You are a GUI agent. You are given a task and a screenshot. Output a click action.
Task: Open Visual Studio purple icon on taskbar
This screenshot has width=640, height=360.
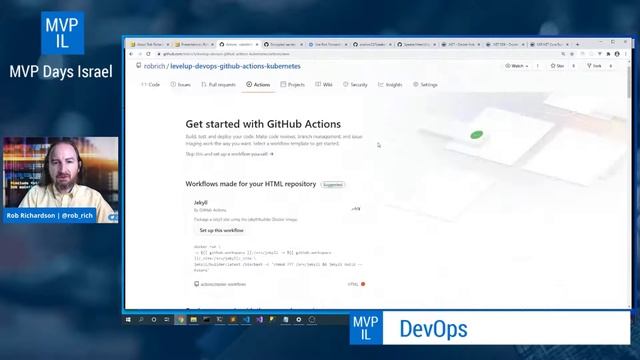259,320
